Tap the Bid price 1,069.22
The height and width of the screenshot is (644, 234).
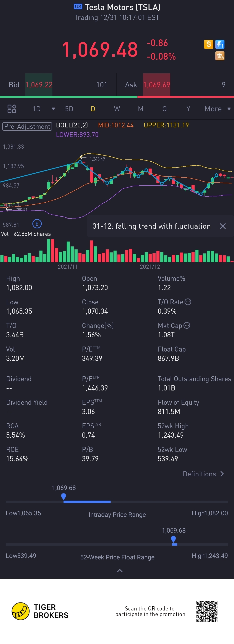(x=39, y=85)
